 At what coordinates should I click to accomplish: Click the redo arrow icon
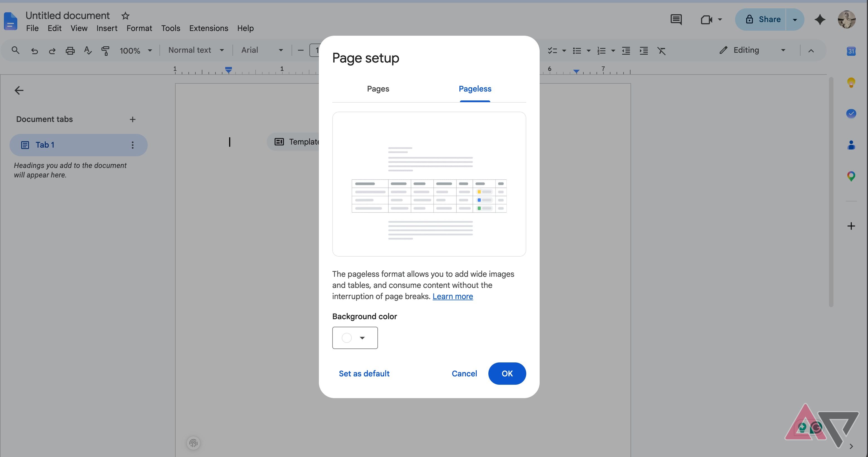coord(52,50)
